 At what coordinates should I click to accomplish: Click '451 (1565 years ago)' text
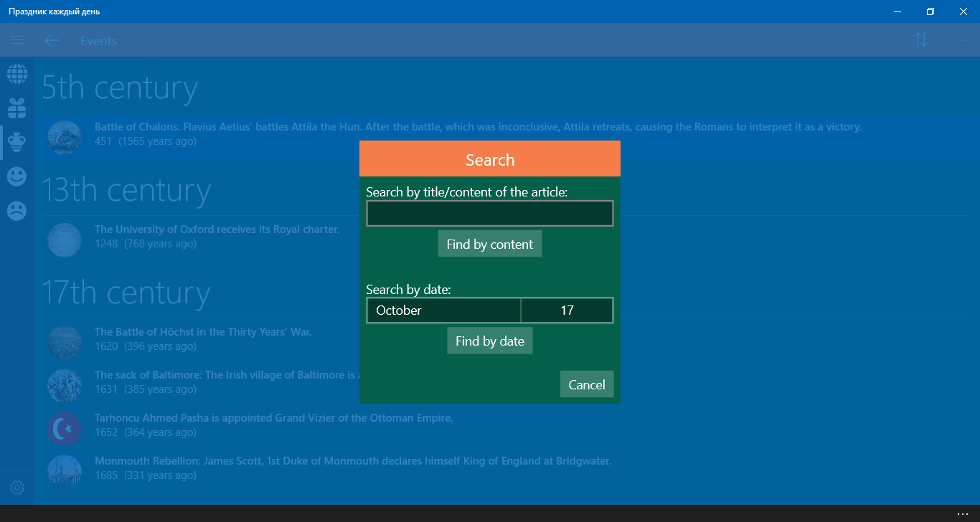pyautogui.click(x=146, y=141)
